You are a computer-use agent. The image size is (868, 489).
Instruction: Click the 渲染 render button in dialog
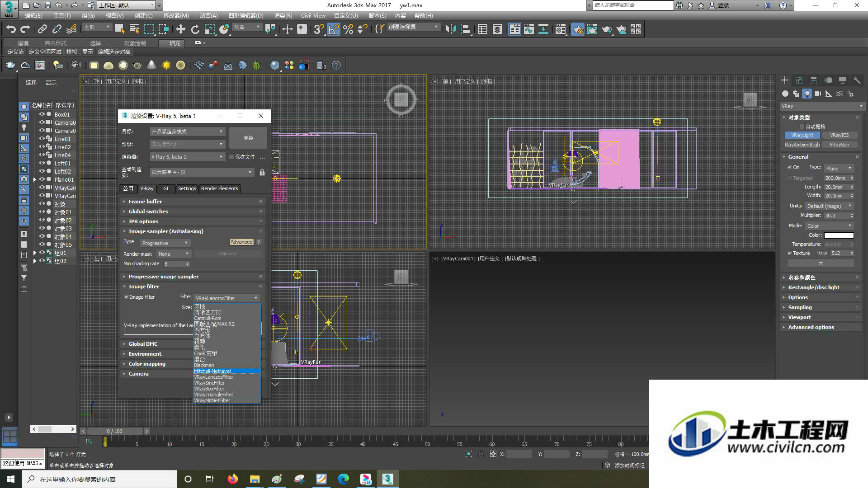tap(248, 138)
